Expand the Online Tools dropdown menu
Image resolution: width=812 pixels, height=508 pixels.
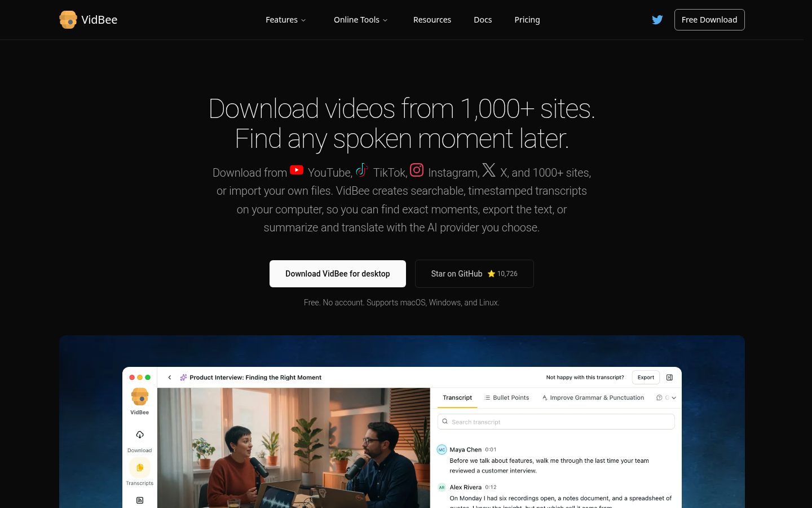361,20
